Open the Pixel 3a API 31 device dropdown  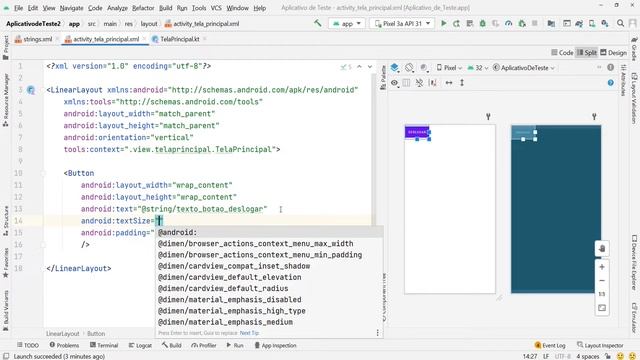pos(402,24)
